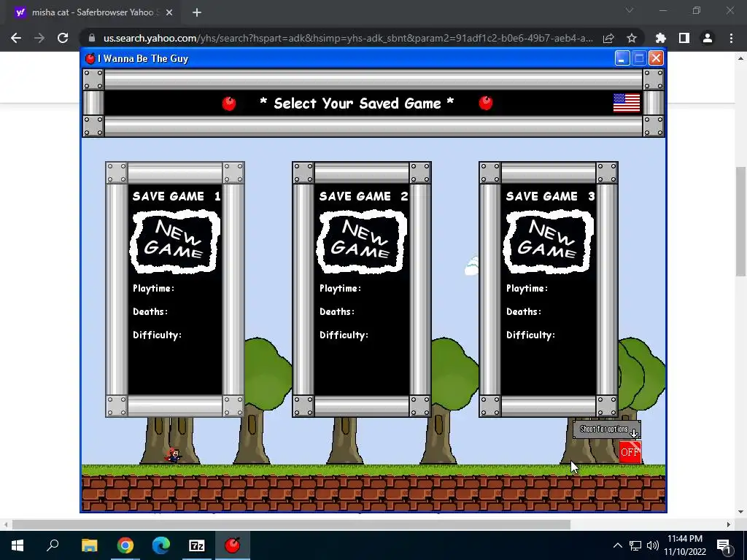This screenshot has height=560, width=747.
Task: Toggle Chrome side panel
Action: click(x=684, y=38)
